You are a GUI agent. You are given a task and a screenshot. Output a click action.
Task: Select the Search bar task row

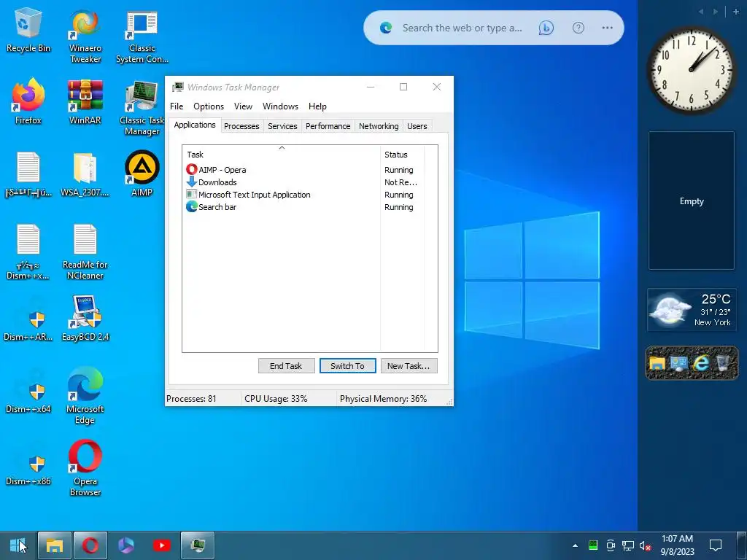309,207
